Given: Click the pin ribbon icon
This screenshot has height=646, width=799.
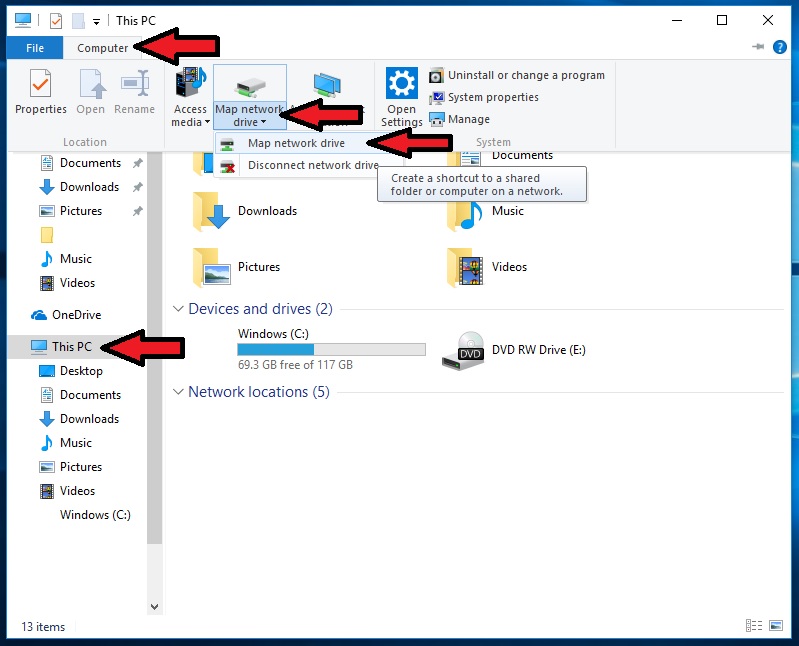Looking at the screenshot, I should point(758,47).
